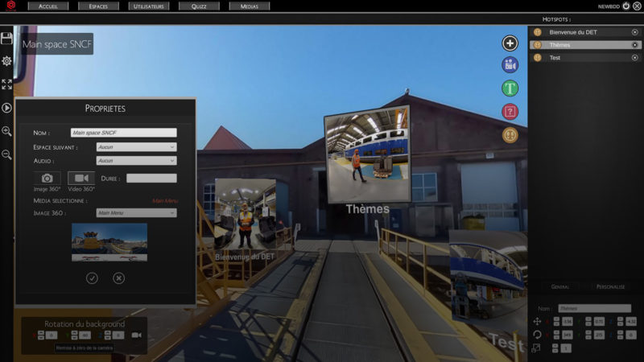Screen dimensions: 644x362
Task: Open settings via the left gear icon
Action: (6, 61)
